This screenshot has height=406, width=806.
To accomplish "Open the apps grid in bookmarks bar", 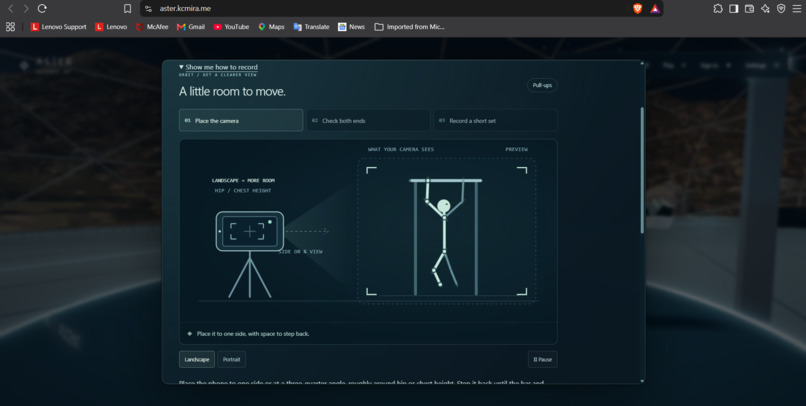I will click(10, 27).
